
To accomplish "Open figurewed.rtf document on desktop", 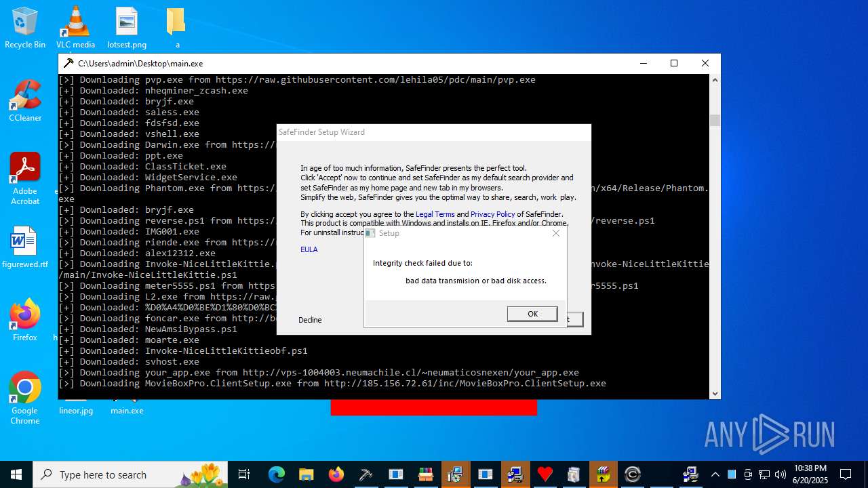I will pos(25,247).
